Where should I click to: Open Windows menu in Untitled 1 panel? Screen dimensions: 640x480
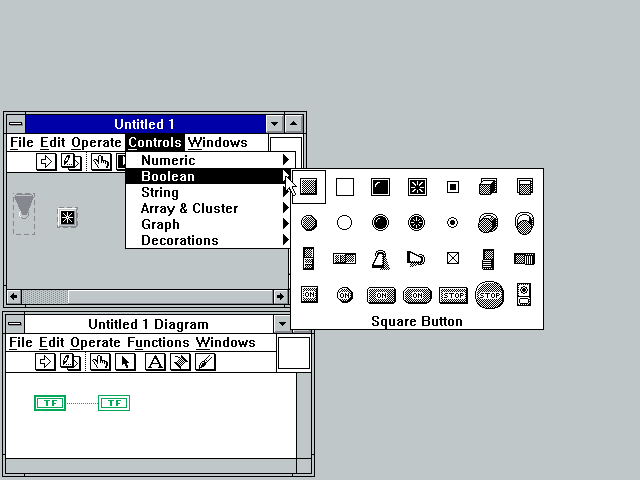(217, 142)
